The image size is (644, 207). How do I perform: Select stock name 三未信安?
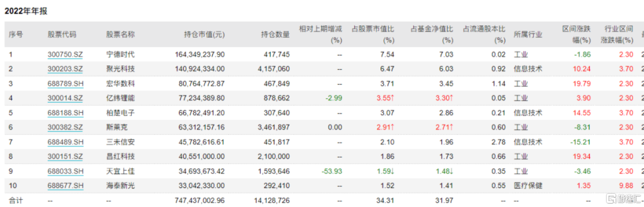pyautogui.click(x=120, y=142)
